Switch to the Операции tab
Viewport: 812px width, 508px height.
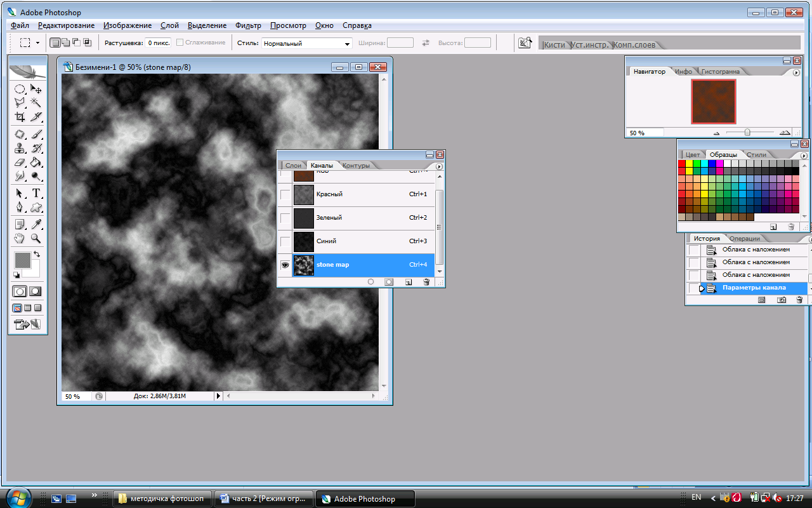(x=744, y=239)
